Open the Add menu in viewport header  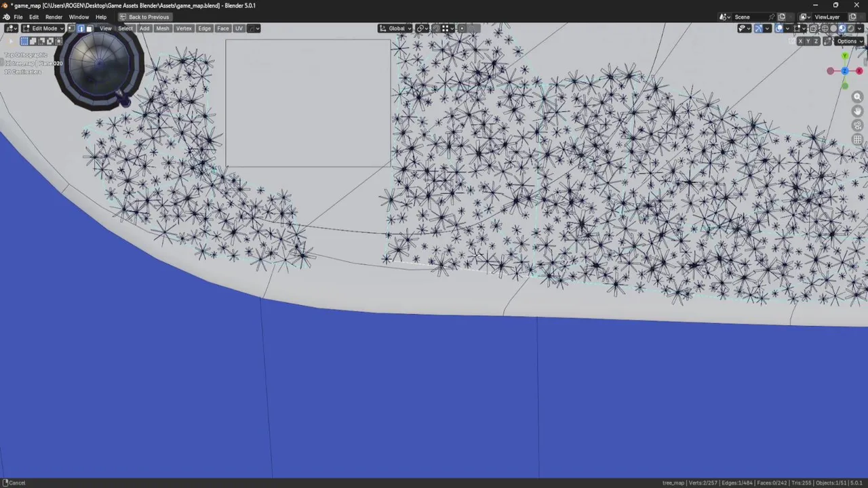(144, 28)
